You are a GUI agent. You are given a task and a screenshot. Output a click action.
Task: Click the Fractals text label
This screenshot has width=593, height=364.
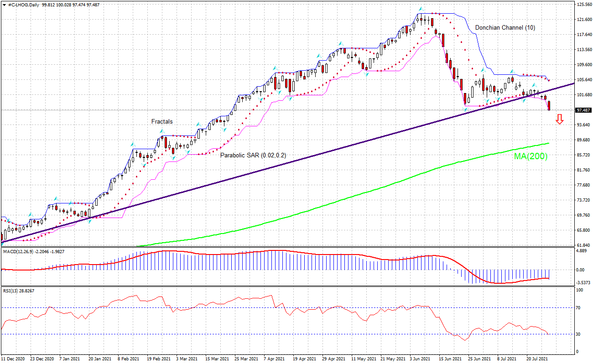[x=161, y=121]
